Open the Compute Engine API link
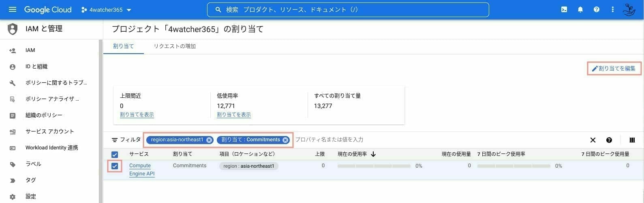This screenshot has width=644, height=203. (x=142, y=170)
